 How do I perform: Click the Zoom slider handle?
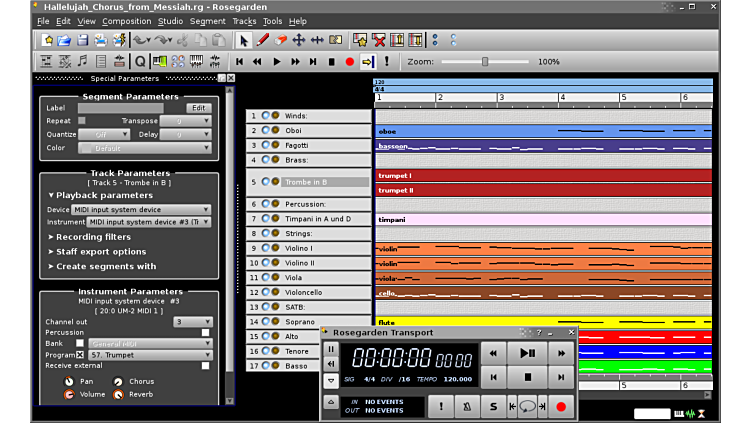tap(485, 62)
